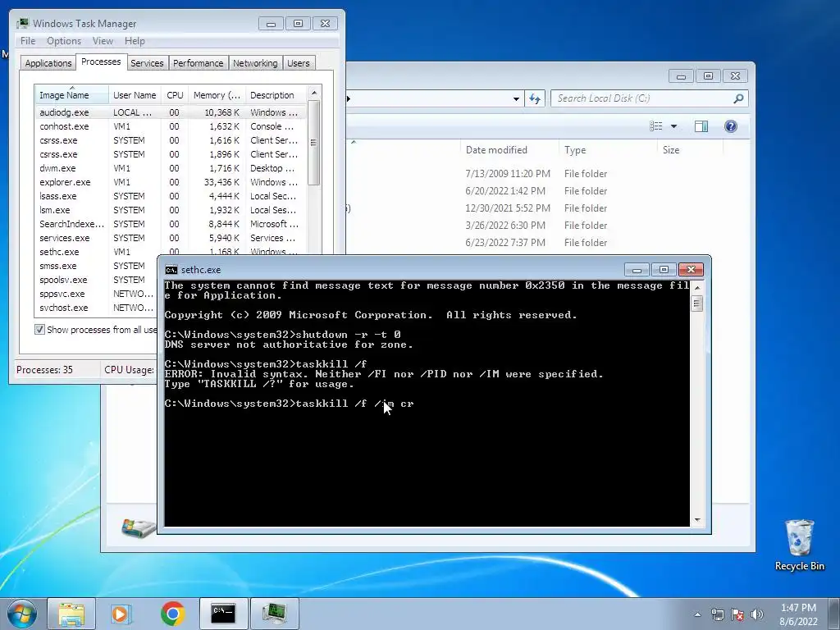Switch to Task Manager taskbar button

tap(274, 614)
